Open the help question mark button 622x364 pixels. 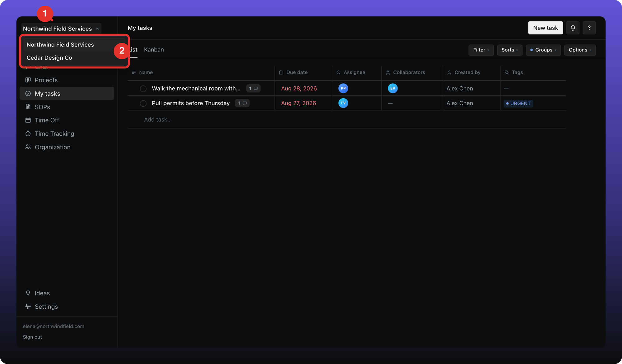click(x=589, y=28)
